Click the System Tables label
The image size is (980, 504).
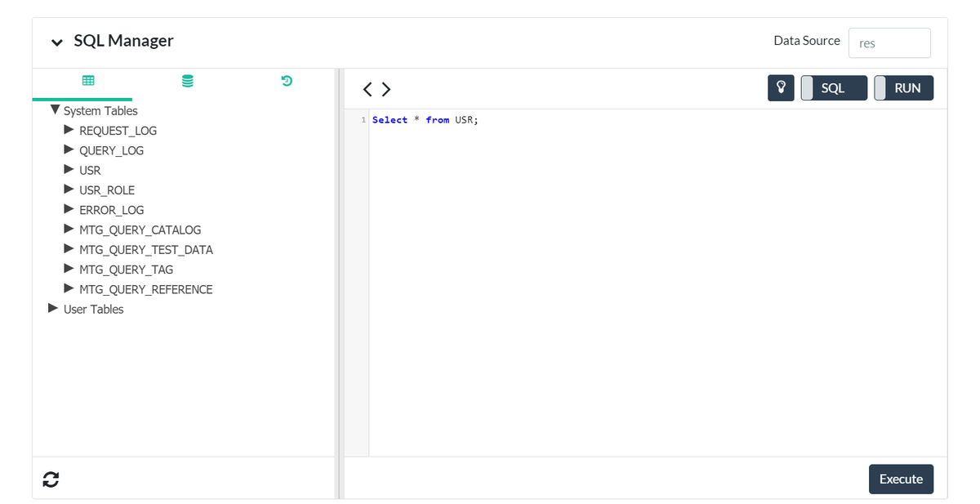point(100,111)
